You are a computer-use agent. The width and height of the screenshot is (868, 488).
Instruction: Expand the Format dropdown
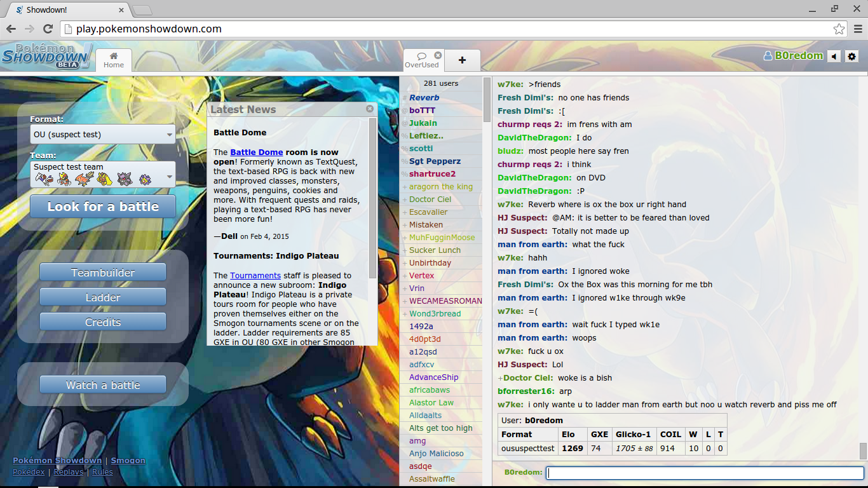click(x=103, y=134)
